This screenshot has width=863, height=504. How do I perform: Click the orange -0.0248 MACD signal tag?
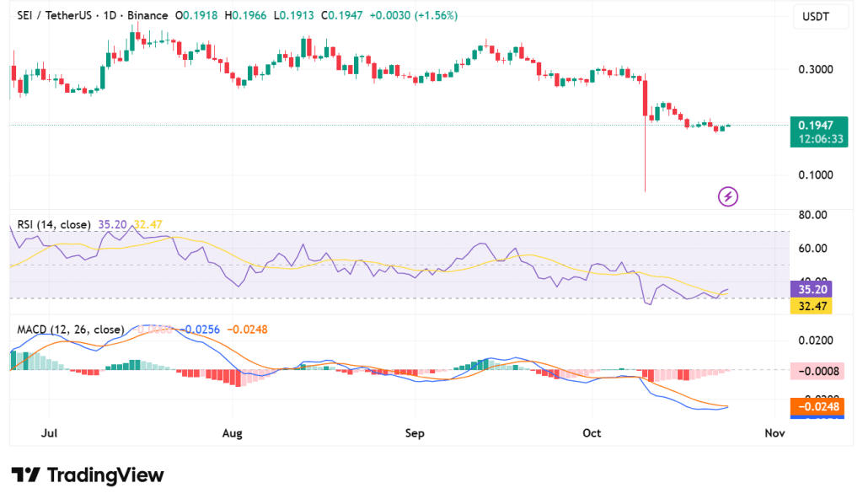812,408
